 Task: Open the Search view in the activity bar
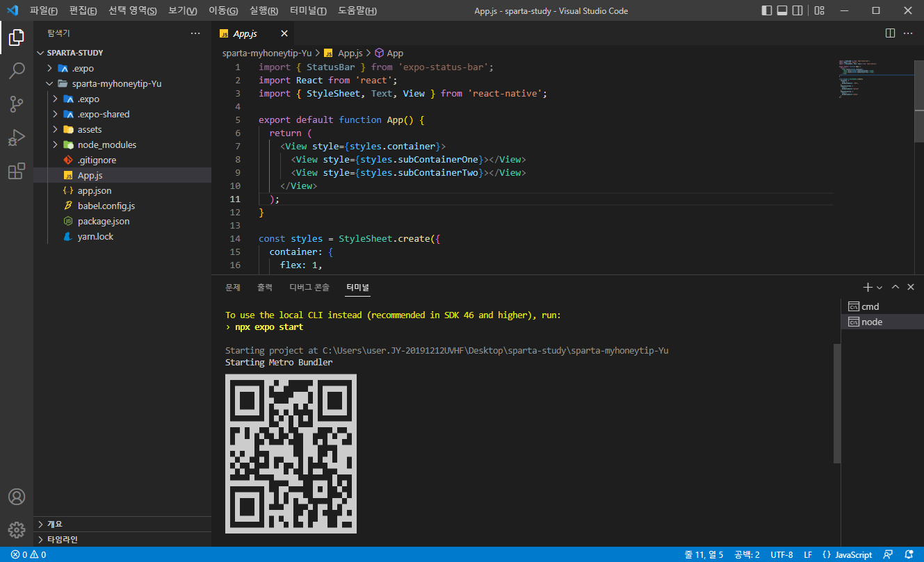[x=17, y=70]
